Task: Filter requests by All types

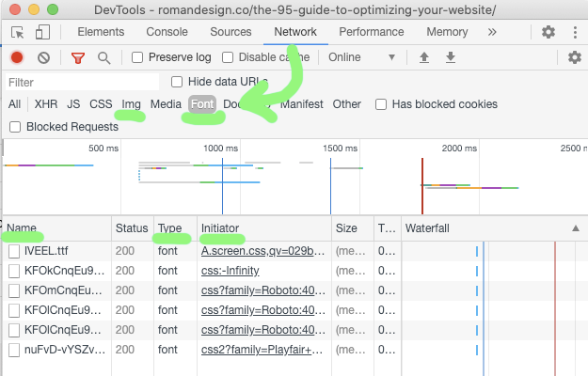Action: point(15,104)
